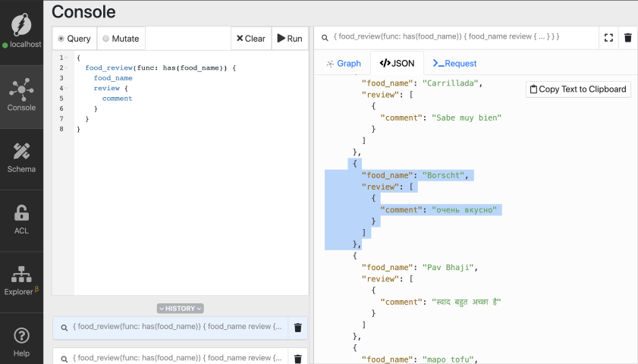Delete the first history entry

pyautogui.click(x=297, y=328)
